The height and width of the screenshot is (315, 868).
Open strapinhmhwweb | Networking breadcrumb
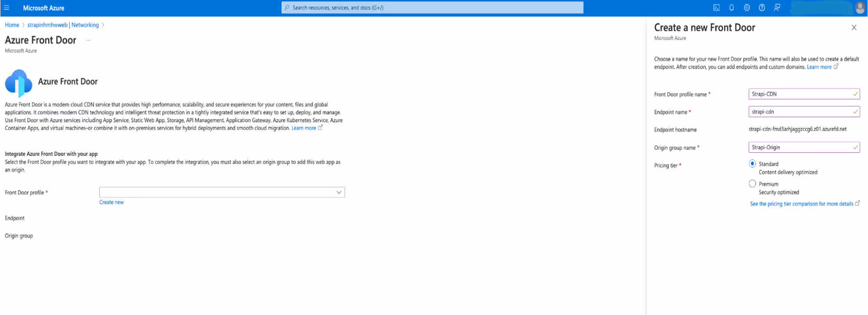tap(63, 25)
